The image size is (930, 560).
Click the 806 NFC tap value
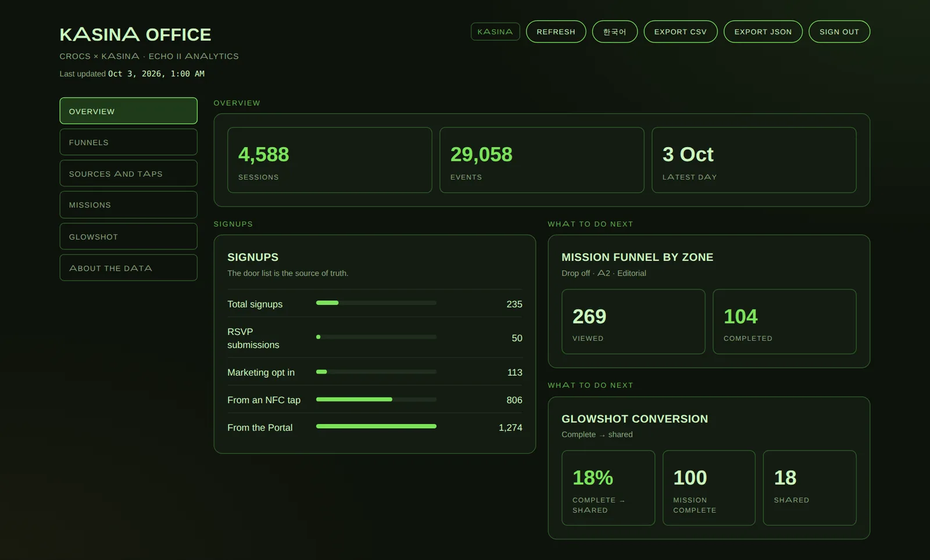[x=514, y=400]
